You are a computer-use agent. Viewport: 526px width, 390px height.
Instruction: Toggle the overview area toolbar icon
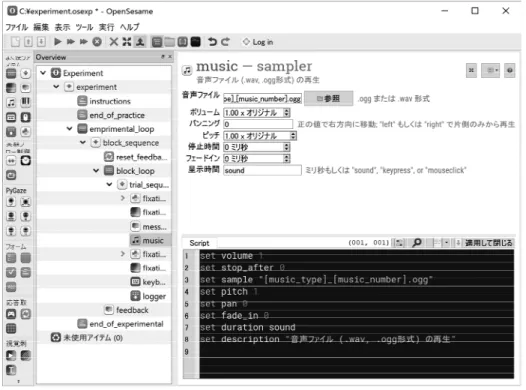tap(157, 42)
